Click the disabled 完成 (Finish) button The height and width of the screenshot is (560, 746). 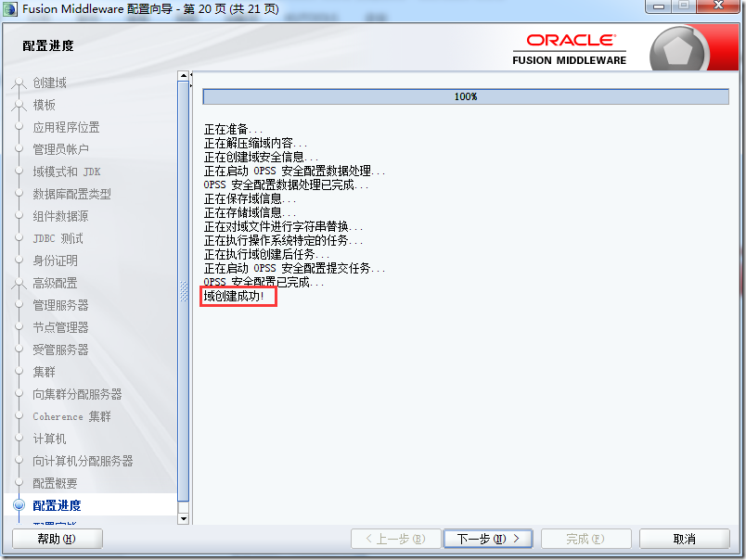coord(585,539)
